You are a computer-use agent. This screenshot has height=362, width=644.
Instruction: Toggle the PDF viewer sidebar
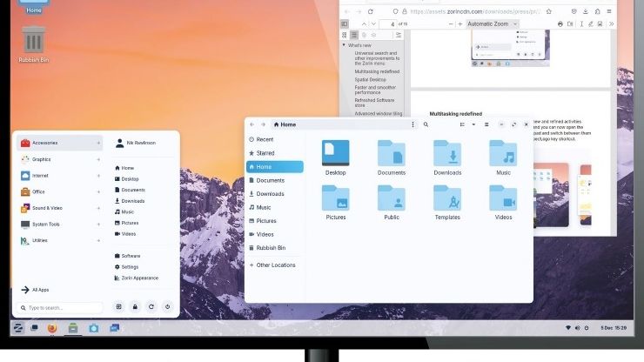[344, 23]
